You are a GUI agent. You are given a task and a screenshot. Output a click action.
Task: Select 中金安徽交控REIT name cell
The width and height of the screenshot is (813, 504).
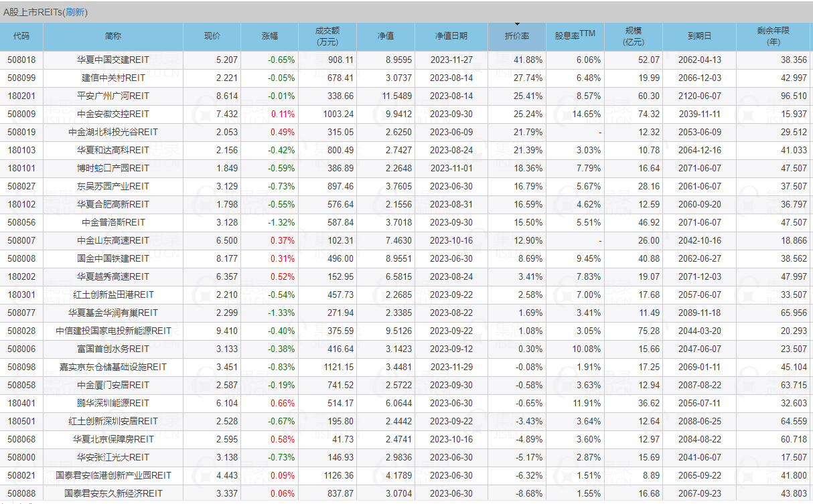click(x=113, y=114)
